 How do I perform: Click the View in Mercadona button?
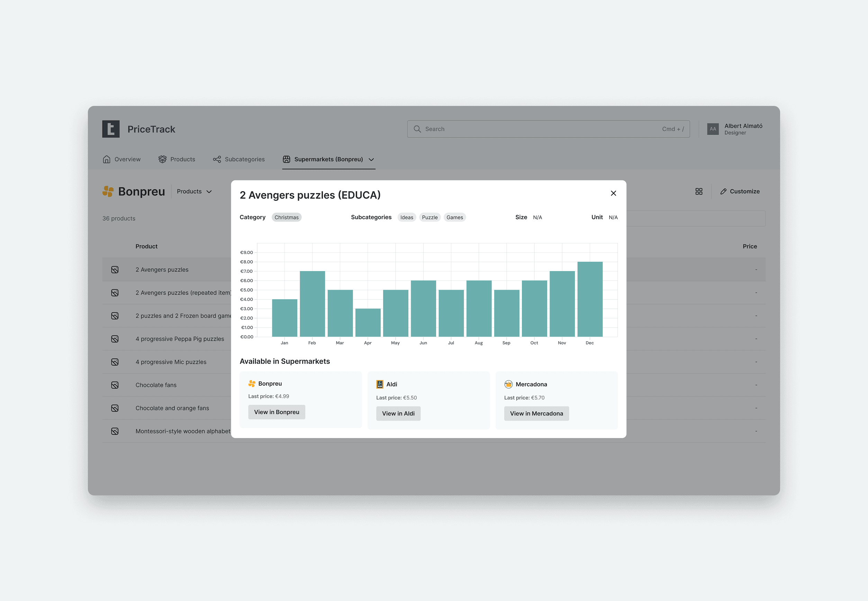point(536,413)
